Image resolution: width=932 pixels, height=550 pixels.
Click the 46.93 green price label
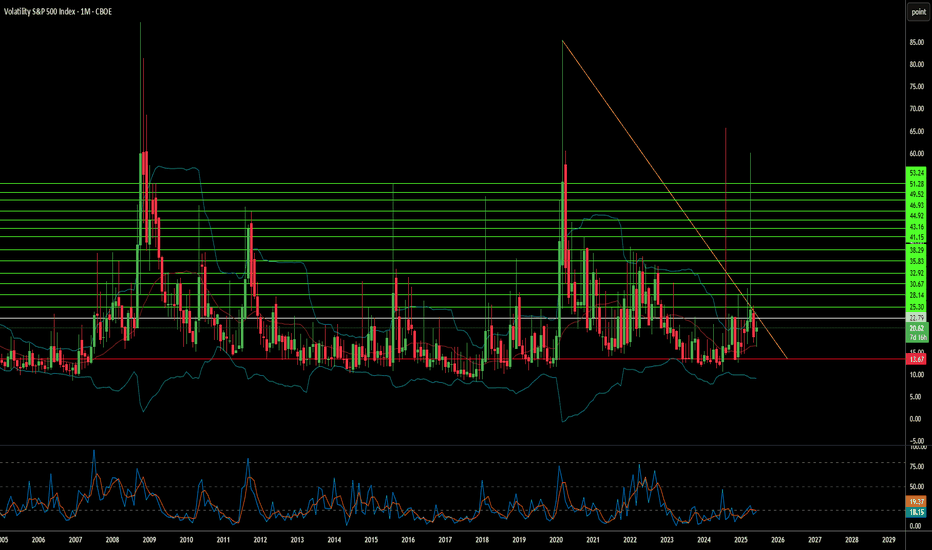tap(917, 205)
